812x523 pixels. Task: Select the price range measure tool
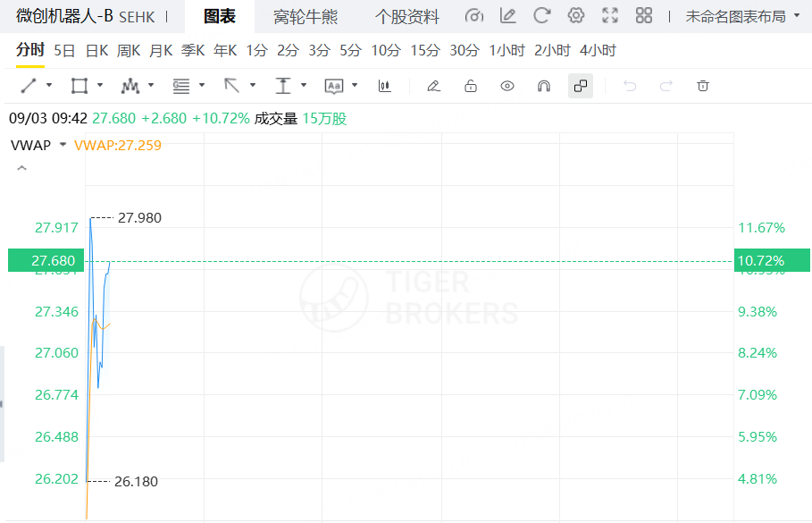[x=283, y=86]
